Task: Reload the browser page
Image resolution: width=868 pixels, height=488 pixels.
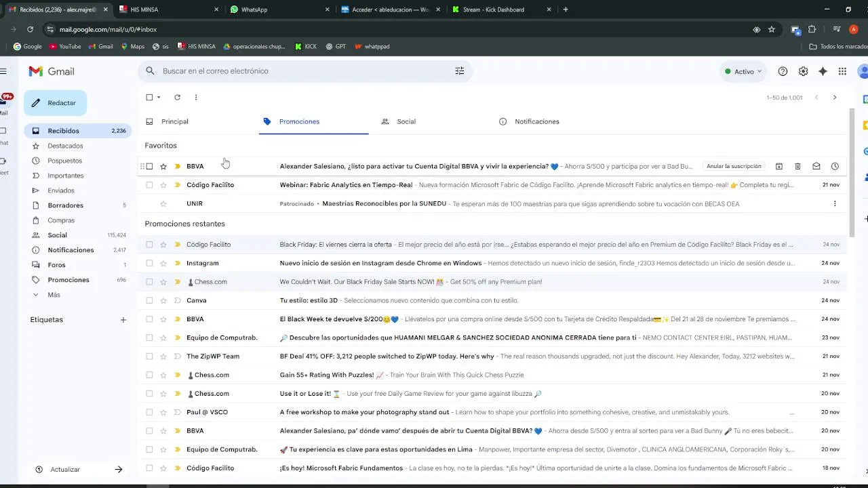Action: pyautogui.click(x=30, y=29)
